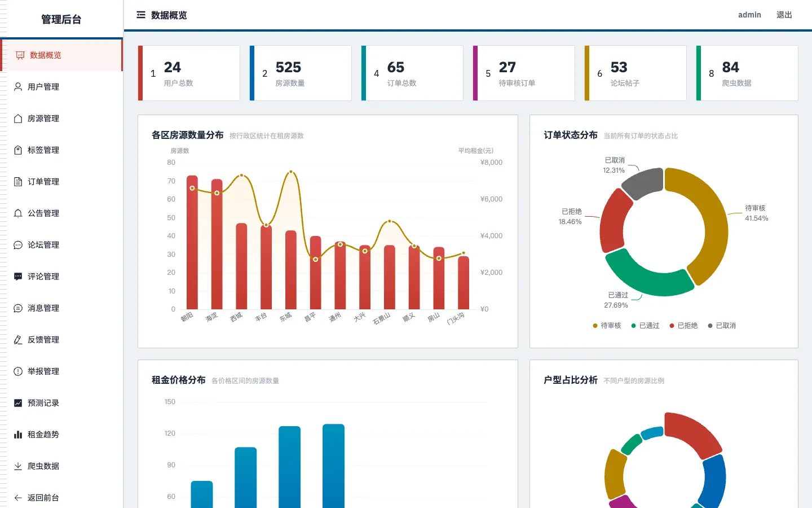
Task: Click the 海淀 red bar
Action: (x=217, y=244)
